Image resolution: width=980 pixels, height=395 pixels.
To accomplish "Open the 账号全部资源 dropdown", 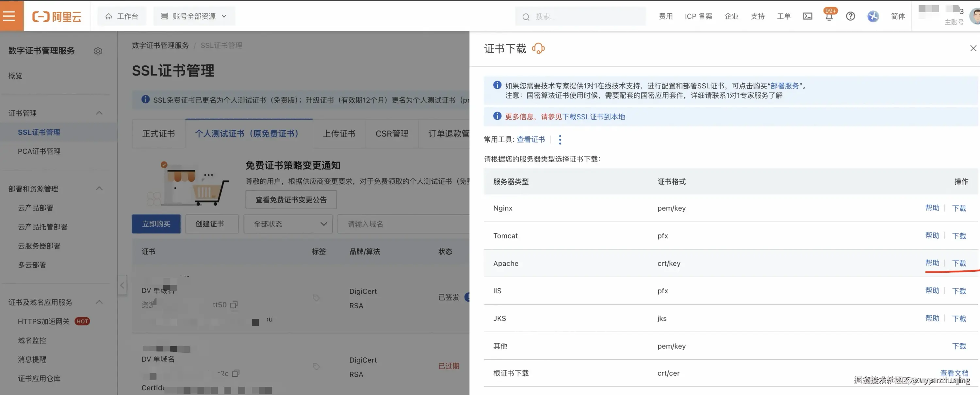I will pyautogui.click(x=194, y=16).
